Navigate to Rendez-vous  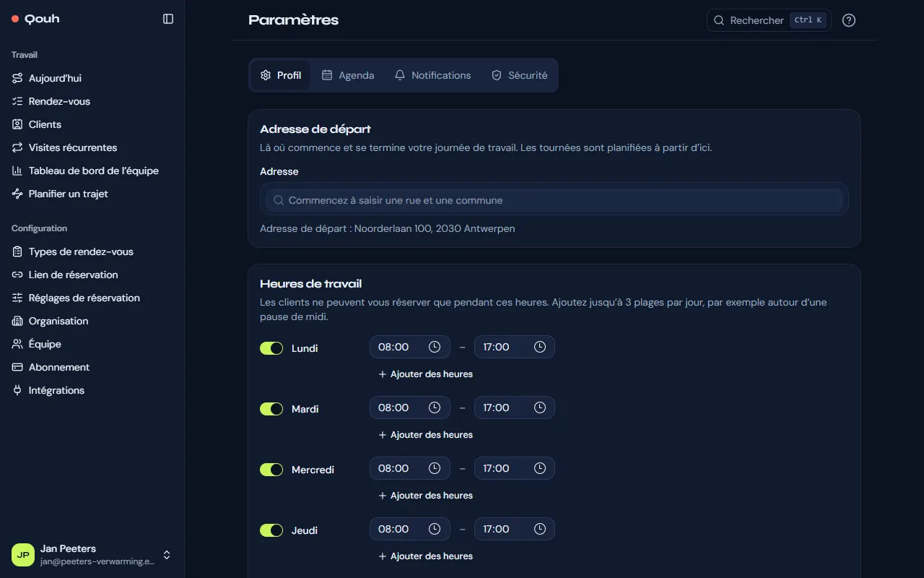coord(92,101)
